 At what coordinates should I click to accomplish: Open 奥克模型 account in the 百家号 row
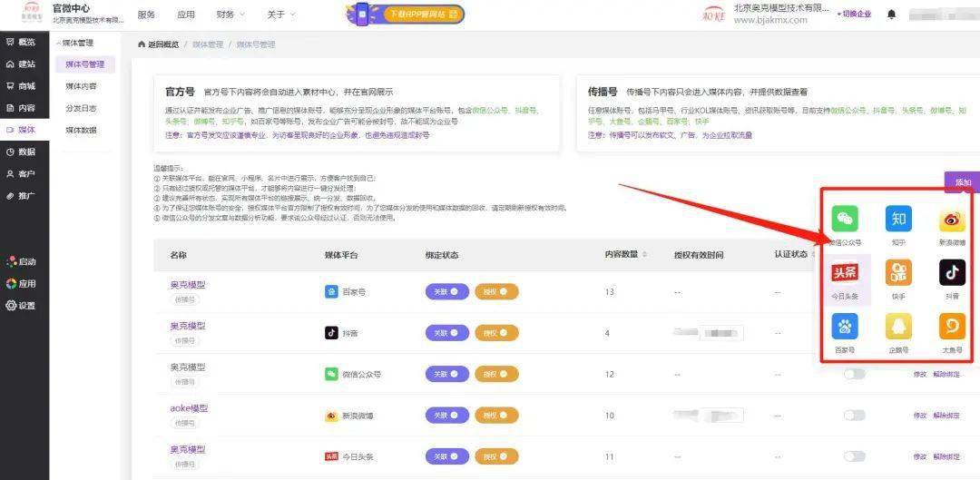pos(188,285)
